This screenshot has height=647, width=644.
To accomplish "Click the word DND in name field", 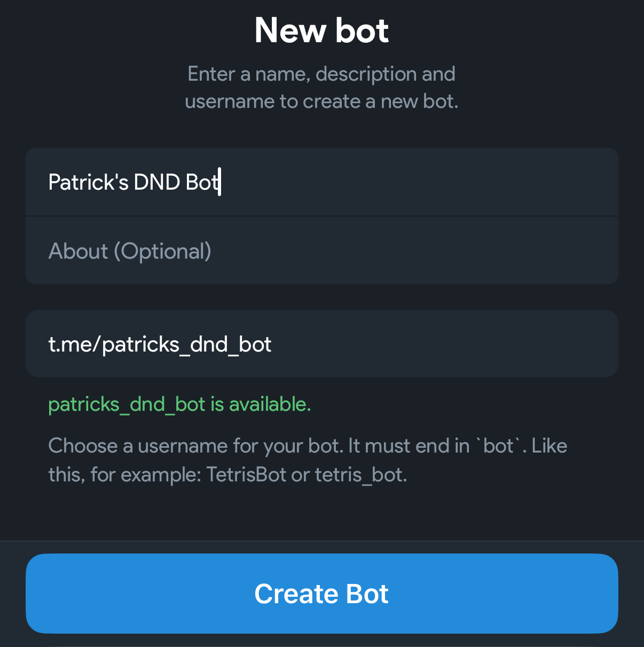I will [x=156, y=182].
